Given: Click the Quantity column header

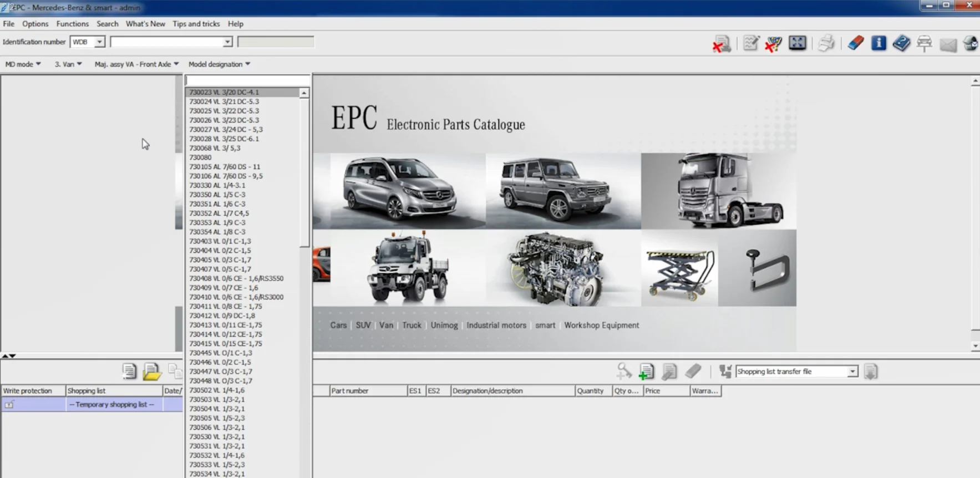Looking at the screenshot, I should point(593,391).
